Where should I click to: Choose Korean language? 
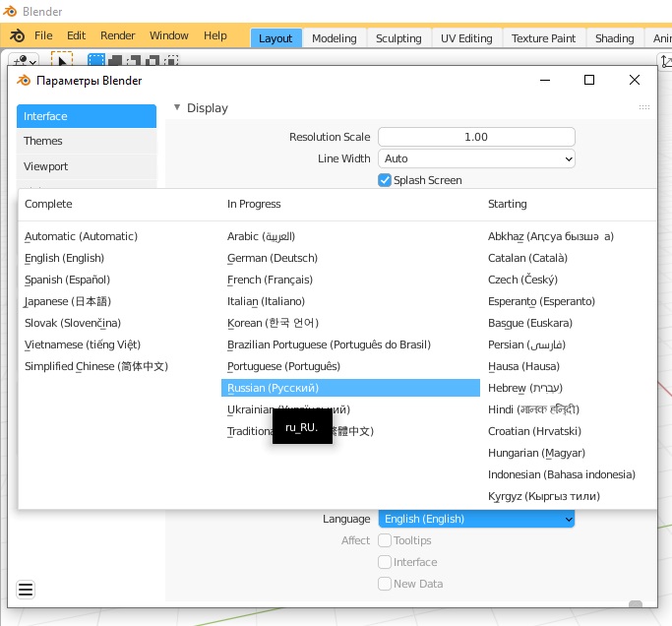click(x=273, y=323)
